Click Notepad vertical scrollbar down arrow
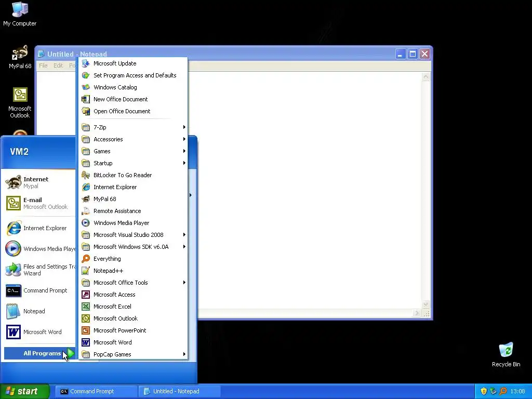 425,304
